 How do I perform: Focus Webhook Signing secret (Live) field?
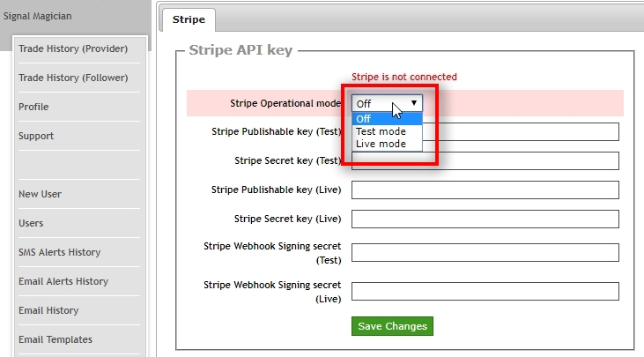[x=485, y=291]
